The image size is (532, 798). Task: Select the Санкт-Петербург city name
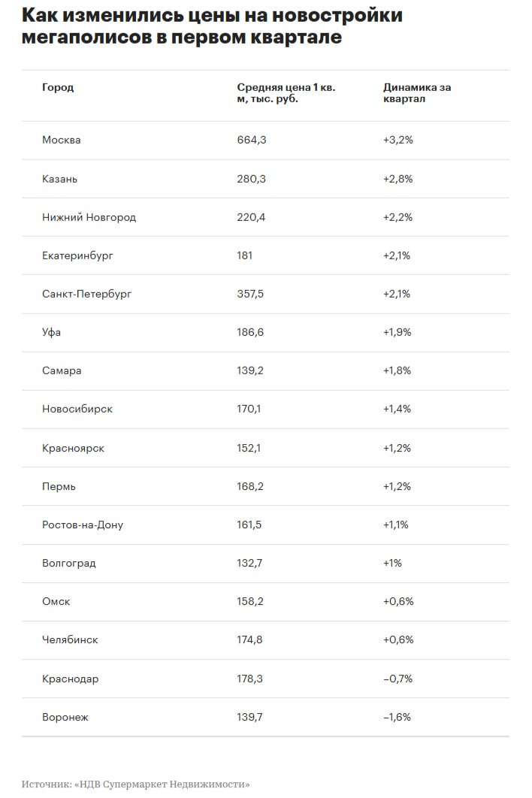click(87, 294)
